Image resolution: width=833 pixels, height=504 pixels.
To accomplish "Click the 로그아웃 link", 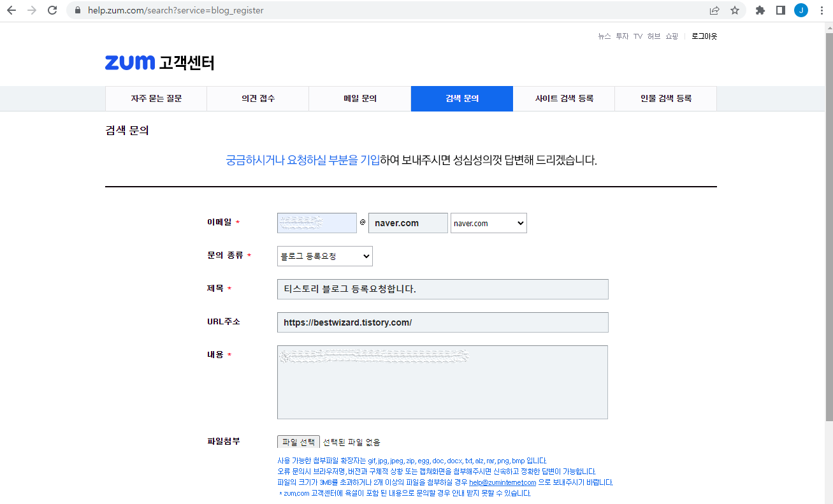I will pyautogui.click(x=703, y=36).
